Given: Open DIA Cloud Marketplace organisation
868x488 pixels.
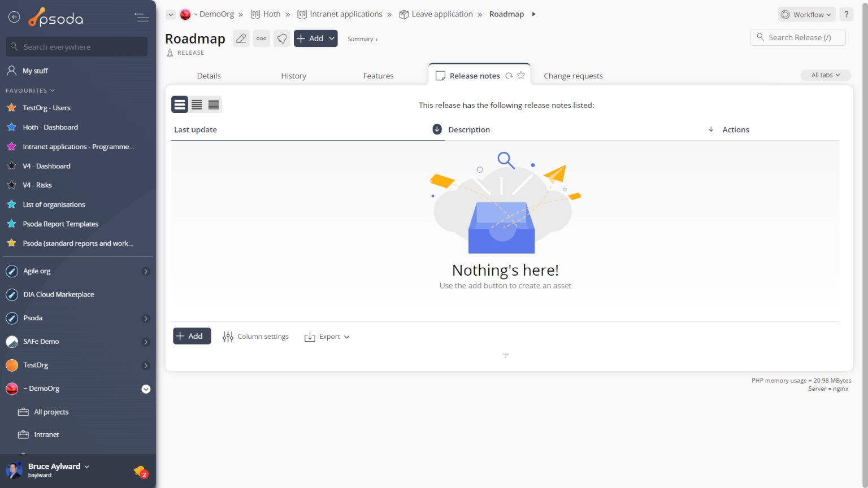Looking at the screenshot, I should 58,295.
